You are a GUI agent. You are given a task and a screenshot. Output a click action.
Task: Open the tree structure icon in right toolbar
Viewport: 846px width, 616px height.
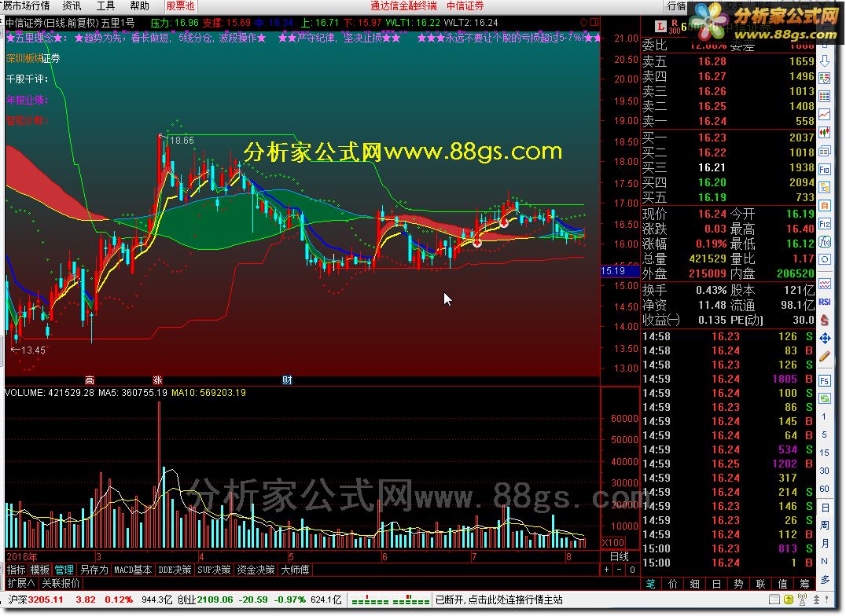(825, 187)
